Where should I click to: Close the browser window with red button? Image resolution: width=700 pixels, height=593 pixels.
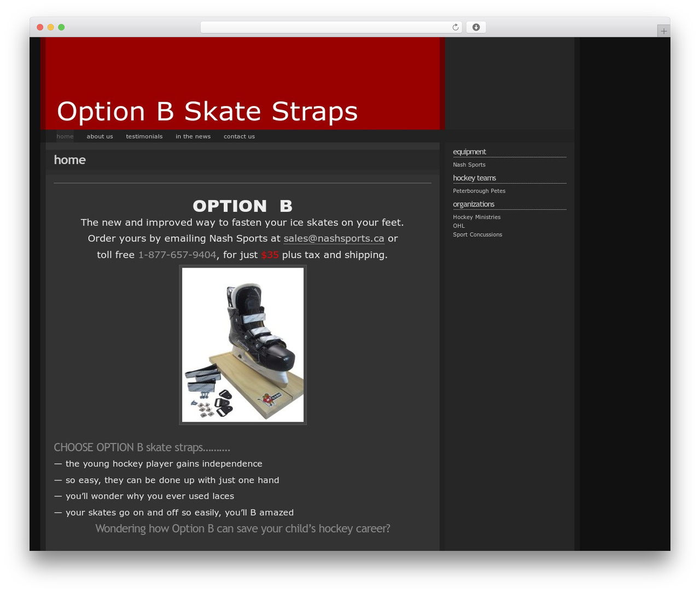(x=40, y=27)
